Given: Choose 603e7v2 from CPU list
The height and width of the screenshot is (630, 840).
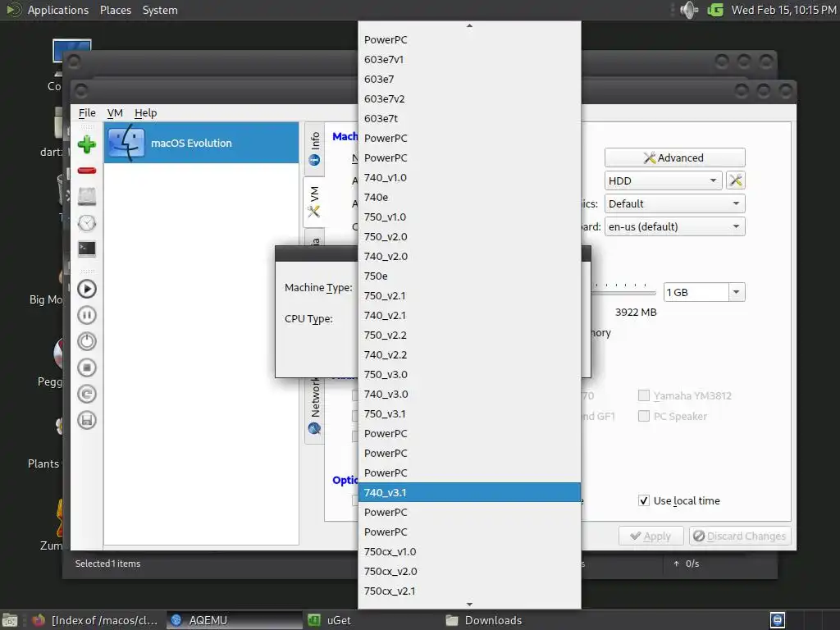Looking at the screenshot, I should click(x=469, y=98).
